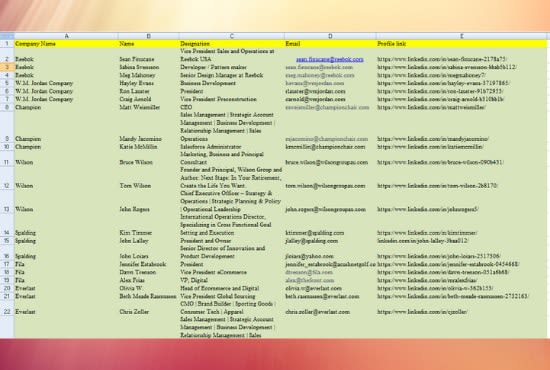The image size is (550, 370).
Task: Click the Select All corner box of the sheet
Action: point(7,36)
